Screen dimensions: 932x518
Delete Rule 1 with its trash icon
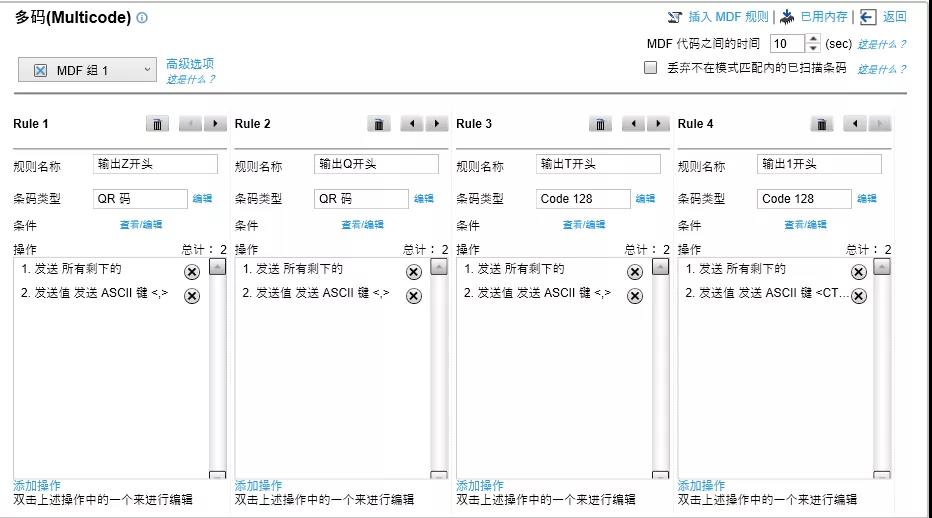coord(158,124)
